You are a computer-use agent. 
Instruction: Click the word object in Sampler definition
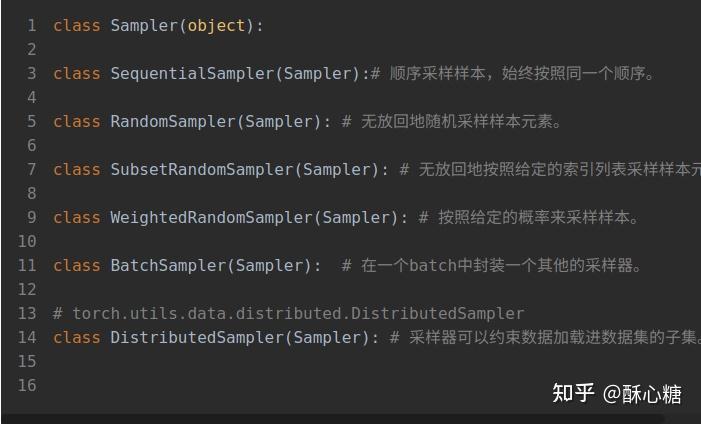pos(216,25)
